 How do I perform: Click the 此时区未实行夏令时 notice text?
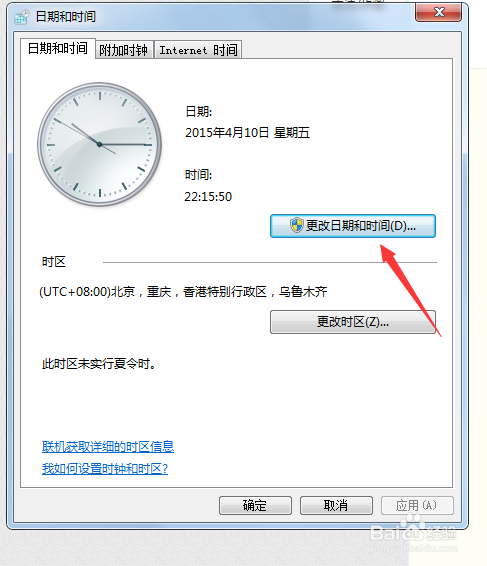pos(99,364)
